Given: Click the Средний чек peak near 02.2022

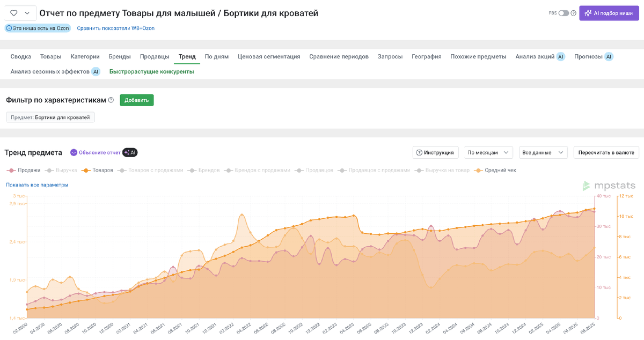Looking at the screenshot, I should (243, 215).
